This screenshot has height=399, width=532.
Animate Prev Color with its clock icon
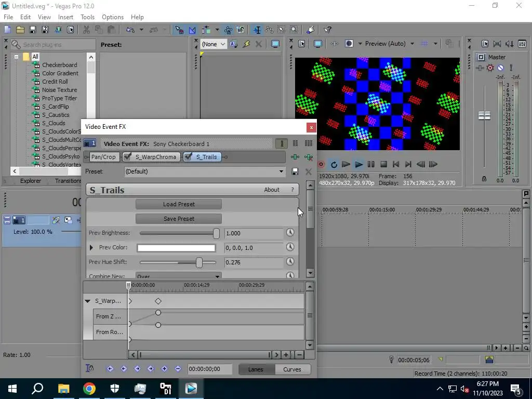(x=290, y=247)
